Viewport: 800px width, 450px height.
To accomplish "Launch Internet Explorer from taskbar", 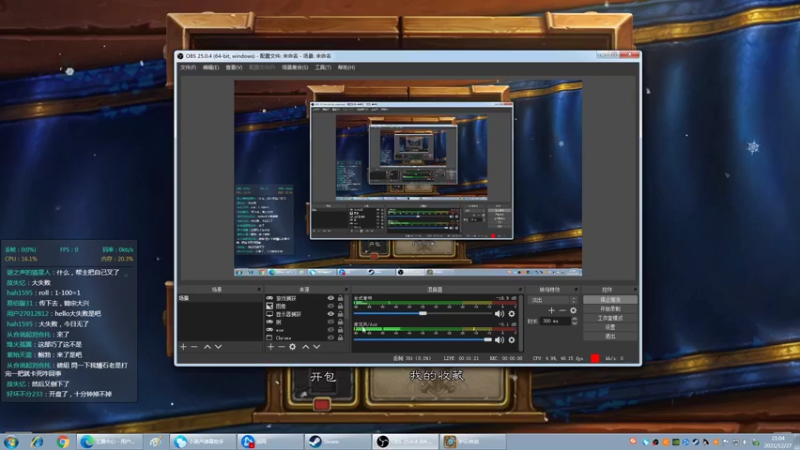I will click(x=37, y=442).
